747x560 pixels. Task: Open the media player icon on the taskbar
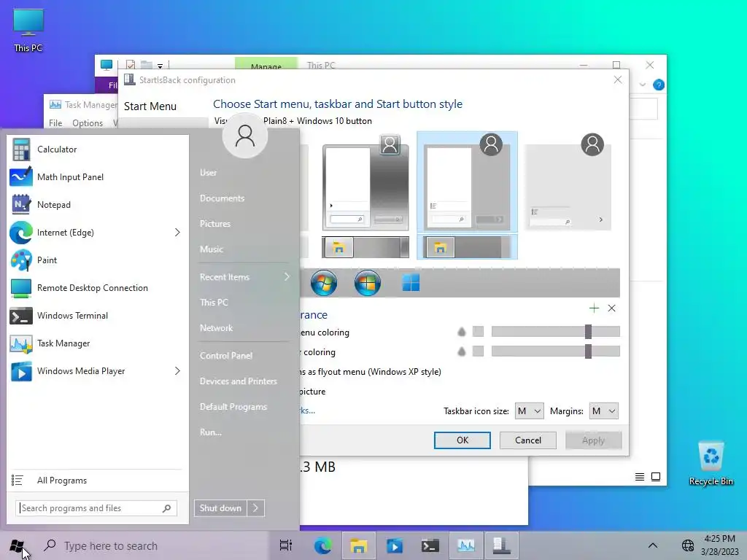click(x=394, y=545)
